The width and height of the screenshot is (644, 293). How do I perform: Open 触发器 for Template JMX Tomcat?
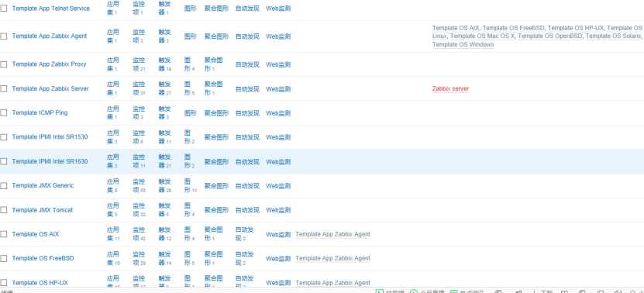[165, 210]
